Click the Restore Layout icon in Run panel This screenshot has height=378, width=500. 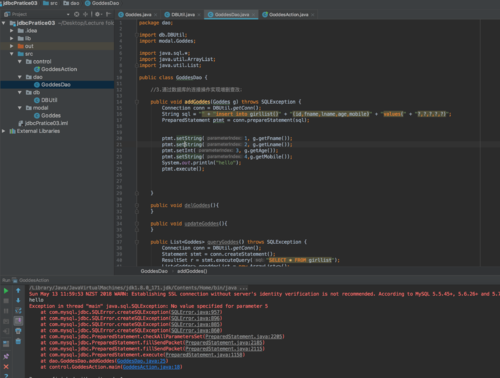(6, 344)
